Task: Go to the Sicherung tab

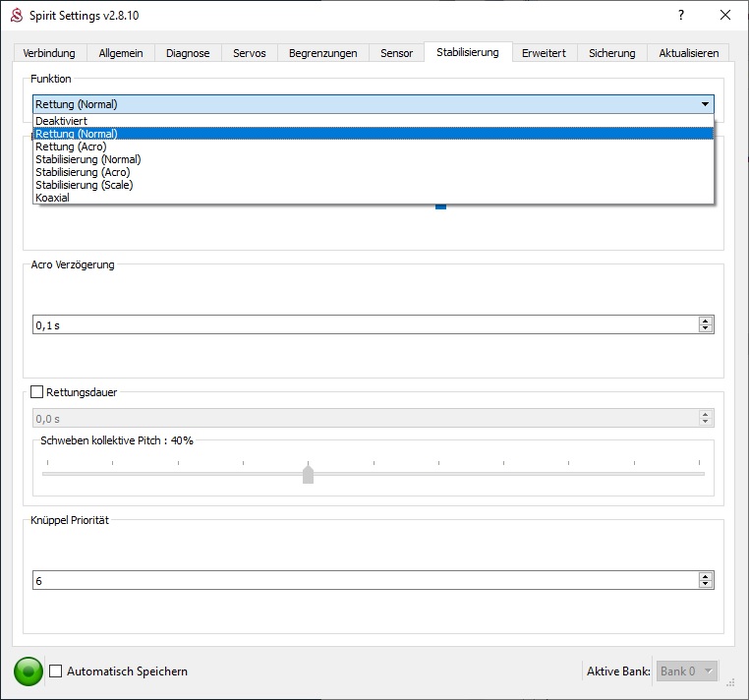Action: [611, 53]
